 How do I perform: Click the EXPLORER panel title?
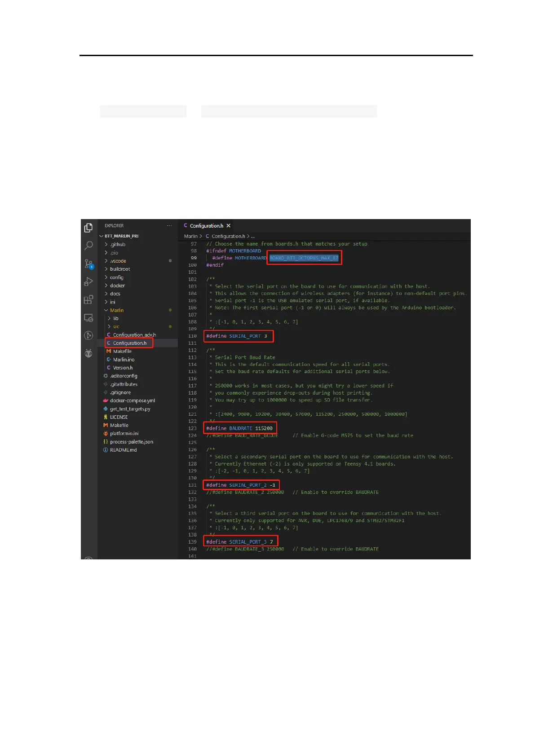114,225
